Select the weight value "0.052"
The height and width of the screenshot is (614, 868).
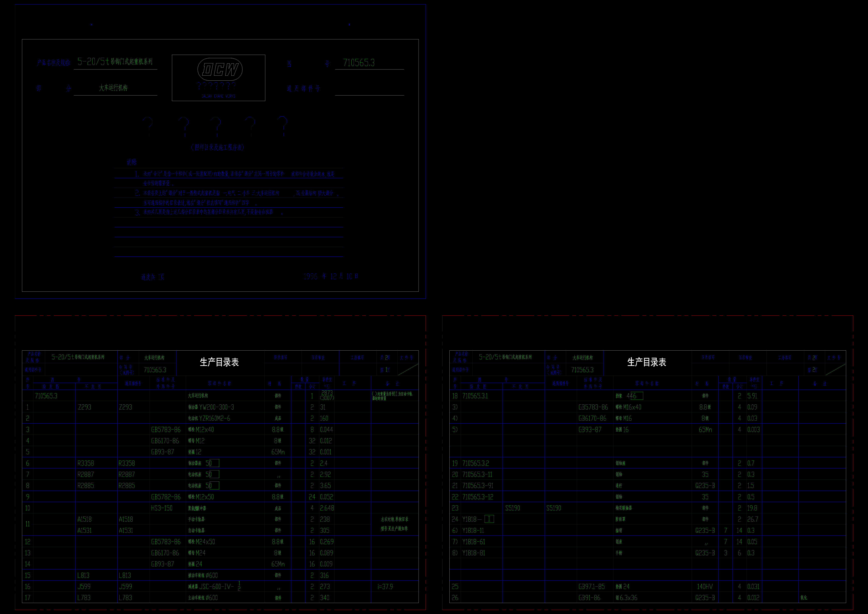327,497
